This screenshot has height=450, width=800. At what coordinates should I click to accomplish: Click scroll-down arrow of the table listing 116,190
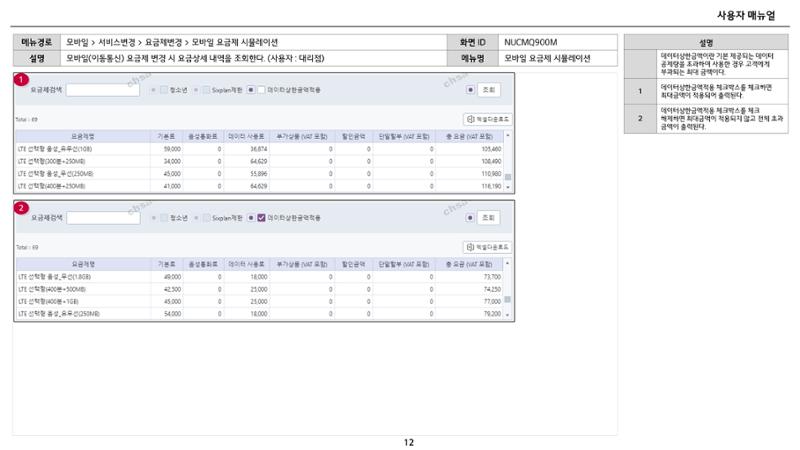coord(508,187)
